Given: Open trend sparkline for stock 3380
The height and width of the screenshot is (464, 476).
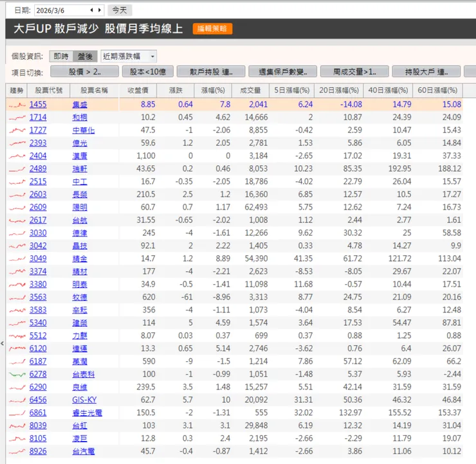Looking at the screenshot, I should (x=17, y=285).
